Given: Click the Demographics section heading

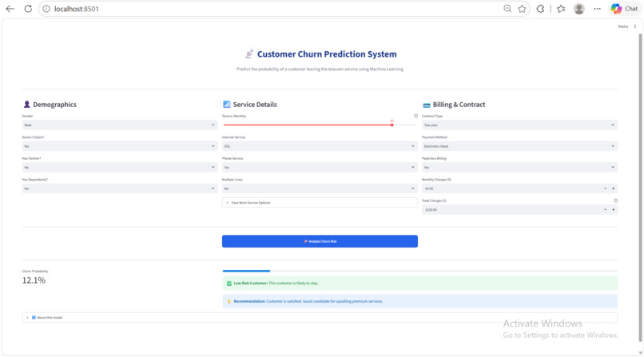Looking at the screenshot, I should coord(54,105).
